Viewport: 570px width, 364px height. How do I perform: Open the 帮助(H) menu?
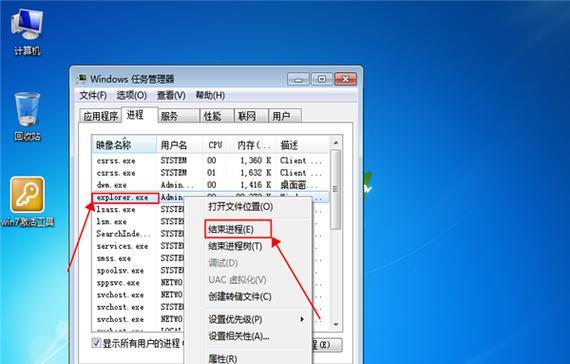[210, 95]
